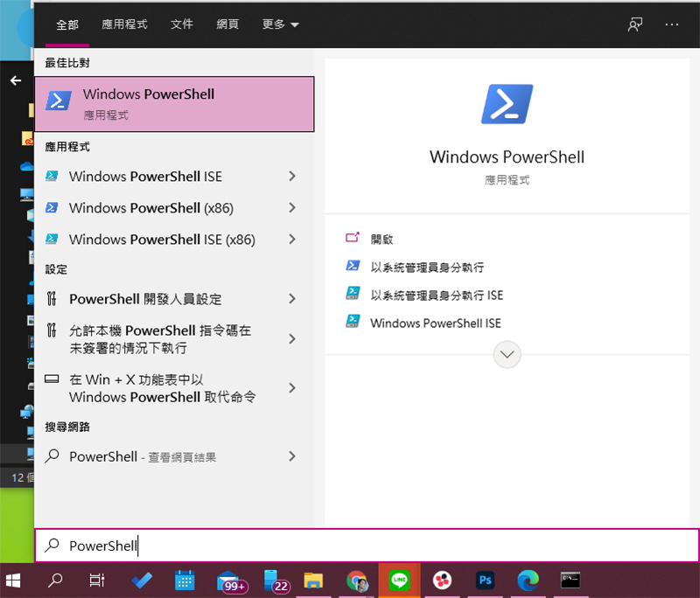The image size is (700, 598).
Task: Click the Win + X keyboard settings icon
Action: [x=52, y=379]
